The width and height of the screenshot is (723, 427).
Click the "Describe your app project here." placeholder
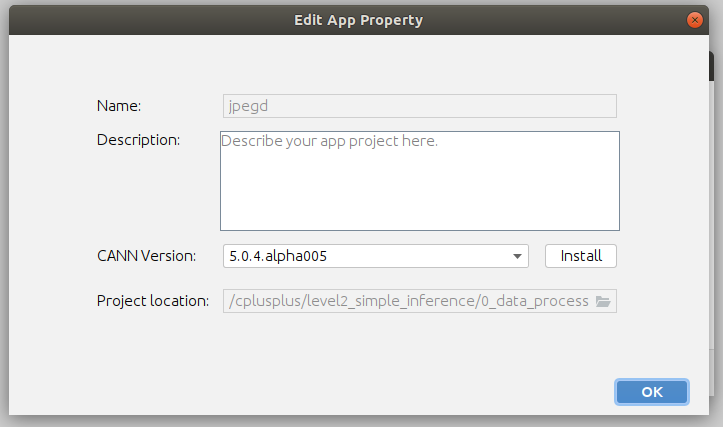(x=329, y=141)
